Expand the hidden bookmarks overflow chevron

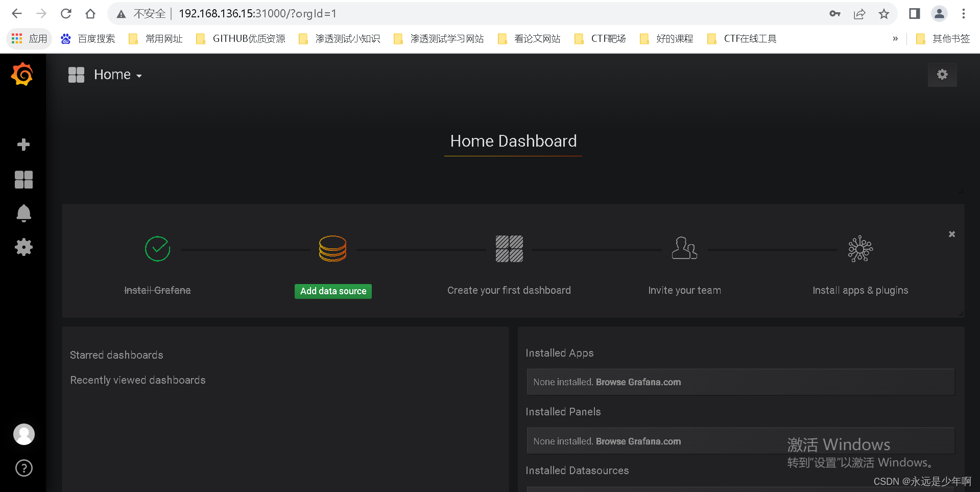(x=895, y=39)
